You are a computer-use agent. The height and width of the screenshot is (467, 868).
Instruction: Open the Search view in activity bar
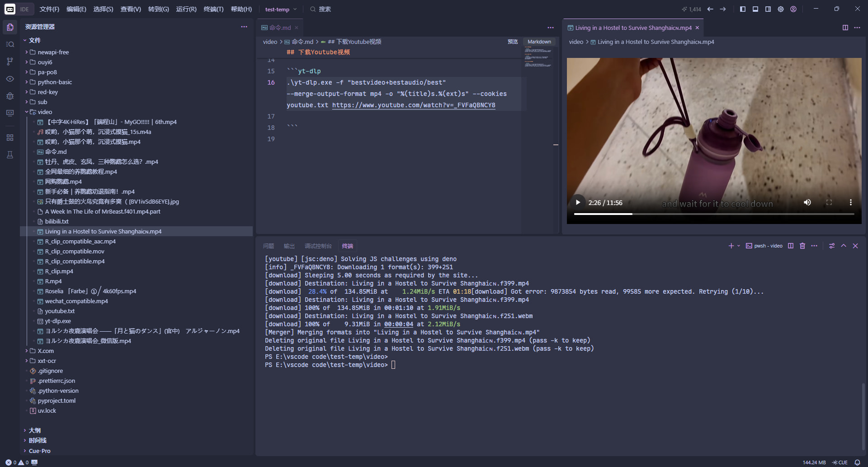point(10,44)
